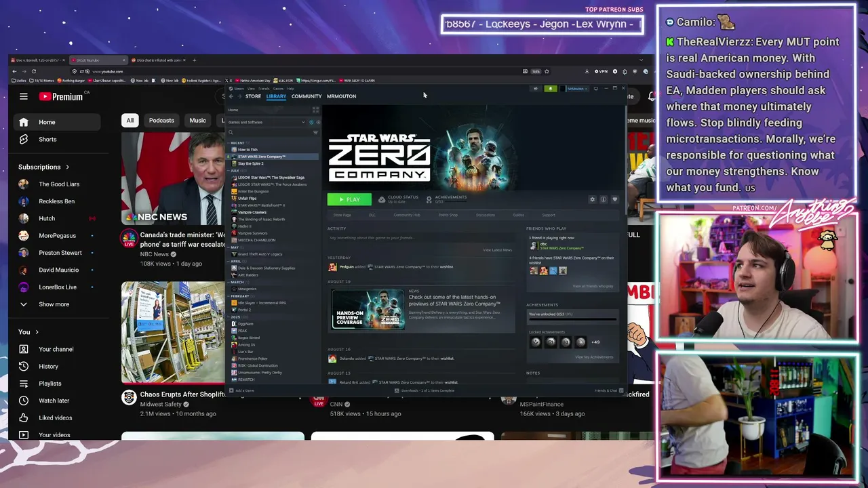Image resolution: width=868 pixels, height=488 pixels.
Task: Toggle the favorite heart icon in Steam
Action: tap(615, 199)
